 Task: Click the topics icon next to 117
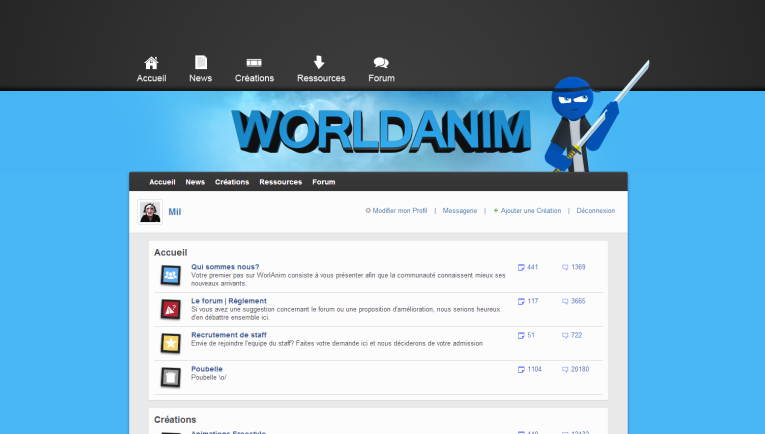521,301
